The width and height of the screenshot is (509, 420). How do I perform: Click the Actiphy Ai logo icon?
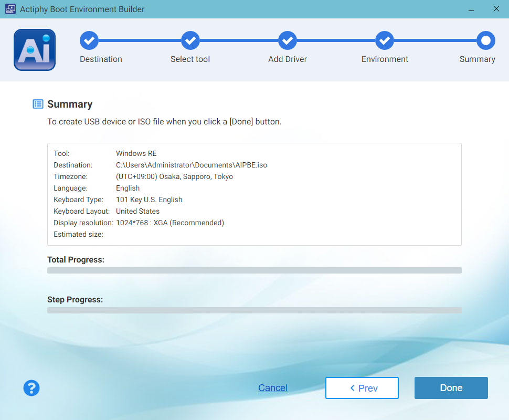(x=35, y=50)
